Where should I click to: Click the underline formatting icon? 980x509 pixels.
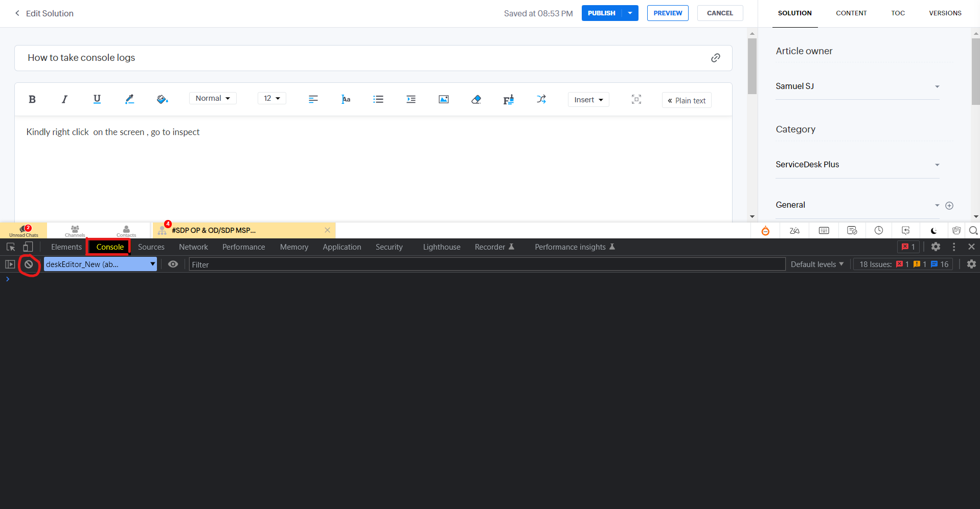(97, 99)
